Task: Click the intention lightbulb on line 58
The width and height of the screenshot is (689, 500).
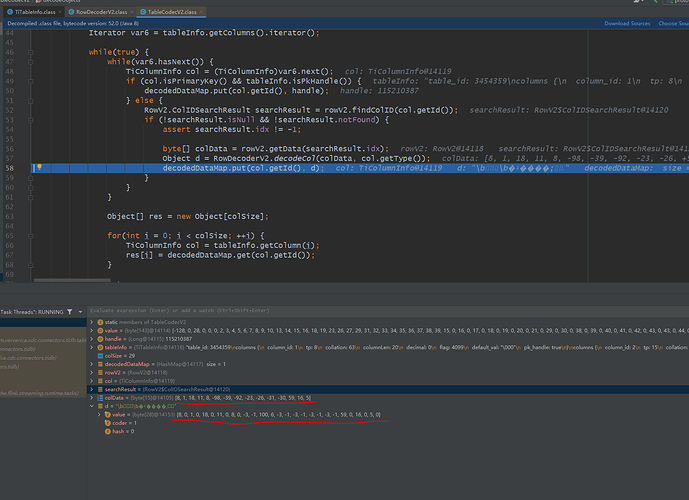Action: click(x=37, y=168)
